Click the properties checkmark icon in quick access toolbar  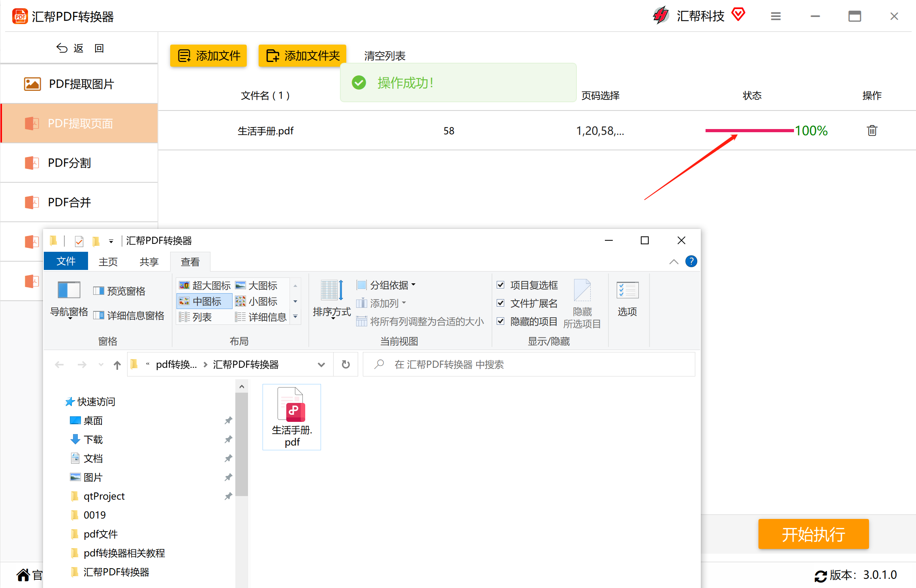coord(79,241)
